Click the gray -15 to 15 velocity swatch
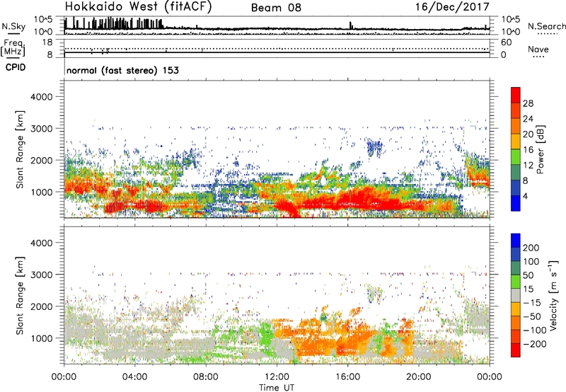Screen dimensions: 566x392 [516, 295]
